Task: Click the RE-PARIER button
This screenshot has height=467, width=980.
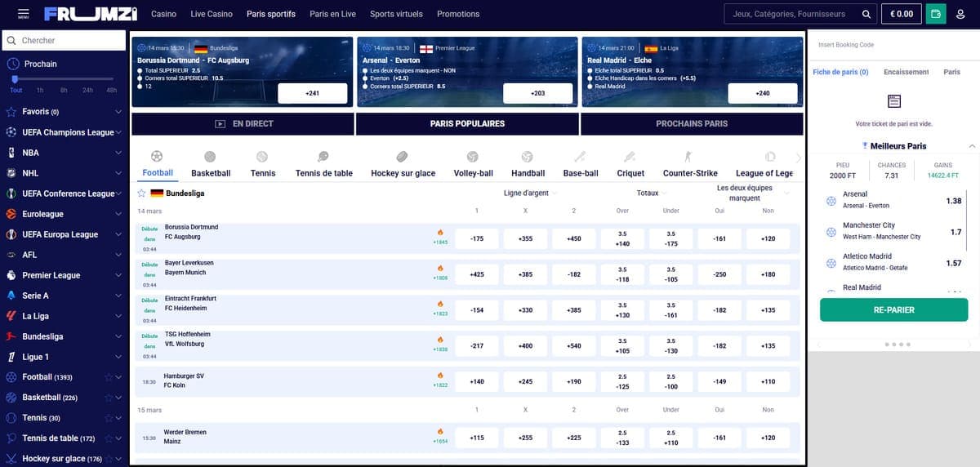Action: point(893,310)
